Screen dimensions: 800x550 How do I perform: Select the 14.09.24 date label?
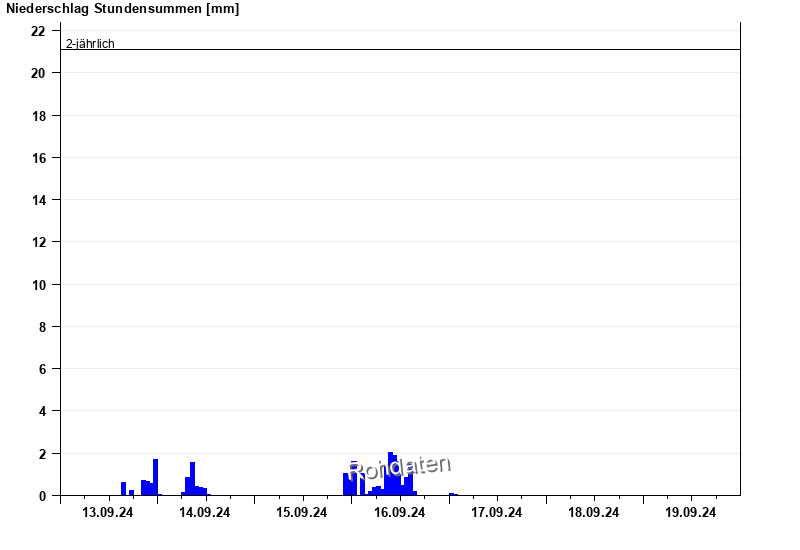[205, 513]
